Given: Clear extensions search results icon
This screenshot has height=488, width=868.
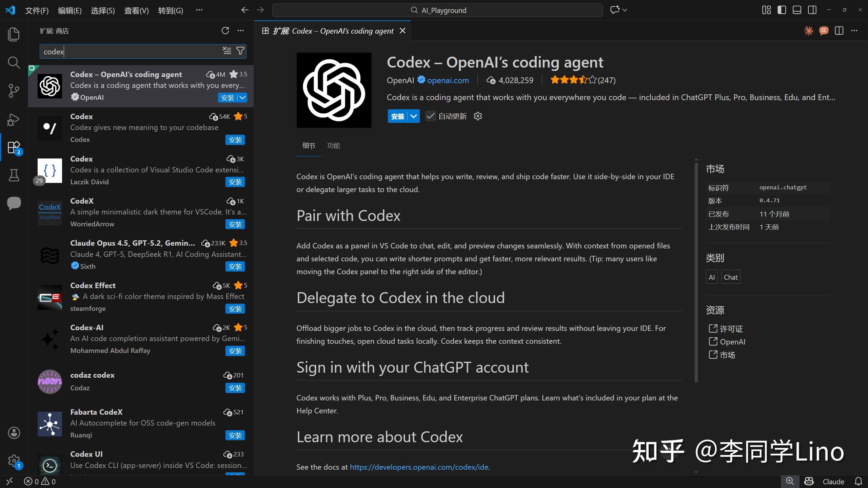Looking at the screenshot, I should pos(227,51).
